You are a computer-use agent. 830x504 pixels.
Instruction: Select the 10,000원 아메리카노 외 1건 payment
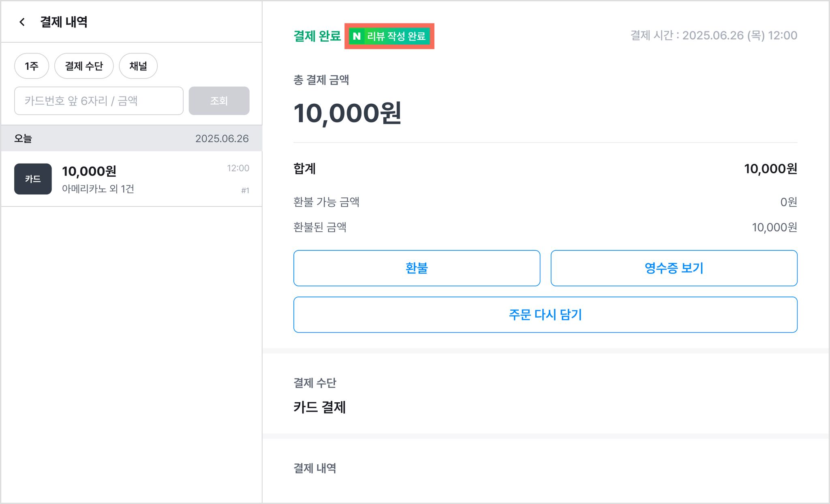click(x=132, y=179)
